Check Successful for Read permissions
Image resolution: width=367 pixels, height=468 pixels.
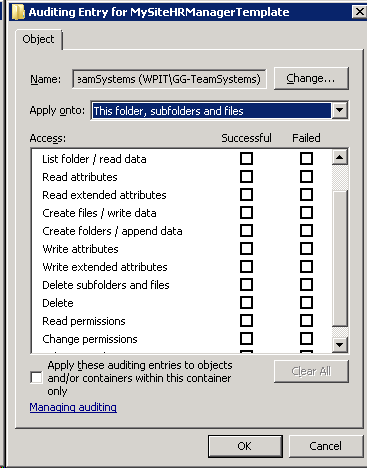[246, 321]
